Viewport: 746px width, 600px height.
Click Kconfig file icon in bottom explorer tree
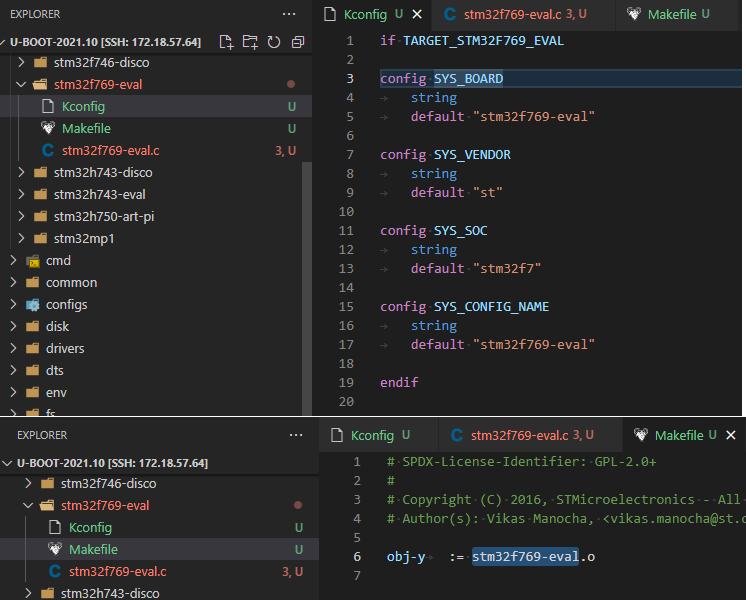point(55,527)
